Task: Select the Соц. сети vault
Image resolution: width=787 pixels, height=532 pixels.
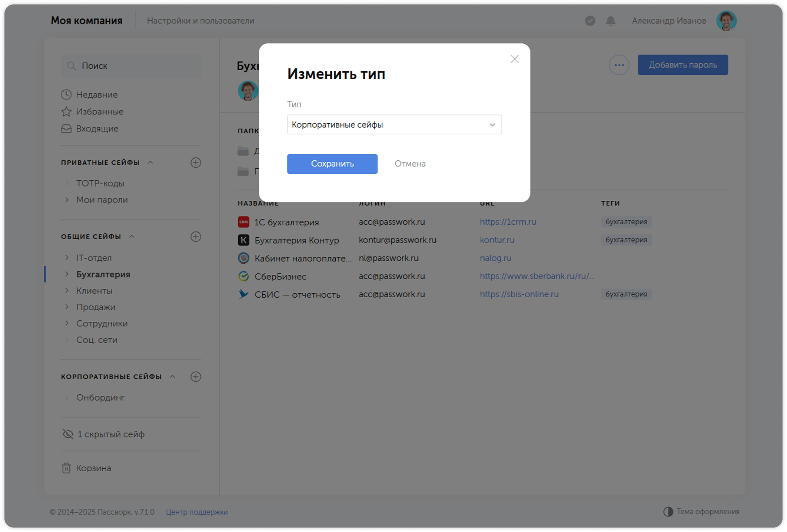Action: coord(97,340)
